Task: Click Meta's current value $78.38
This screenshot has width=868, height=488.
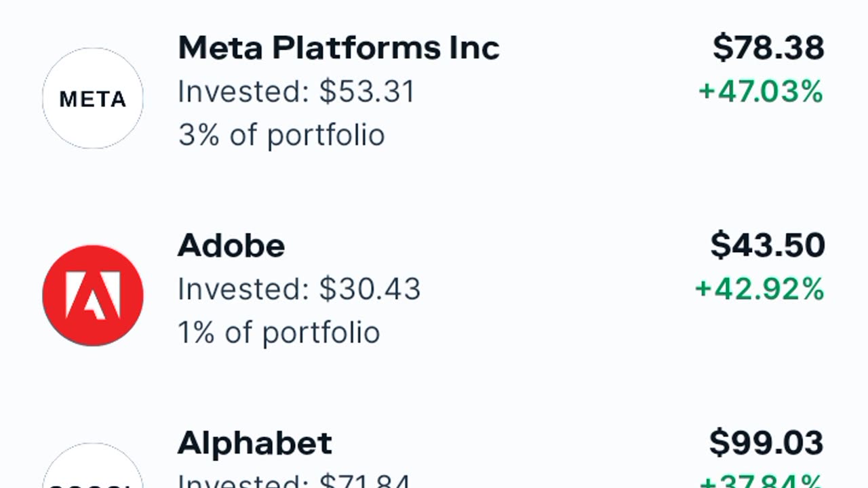Action: [x=768, y=48]
